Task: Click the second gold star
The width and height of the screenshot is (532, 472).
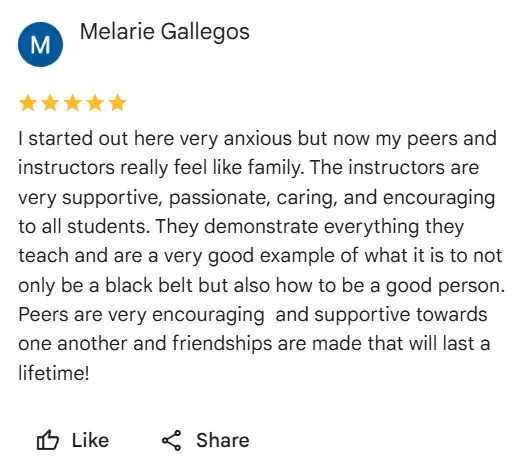Action: point(50,103)
